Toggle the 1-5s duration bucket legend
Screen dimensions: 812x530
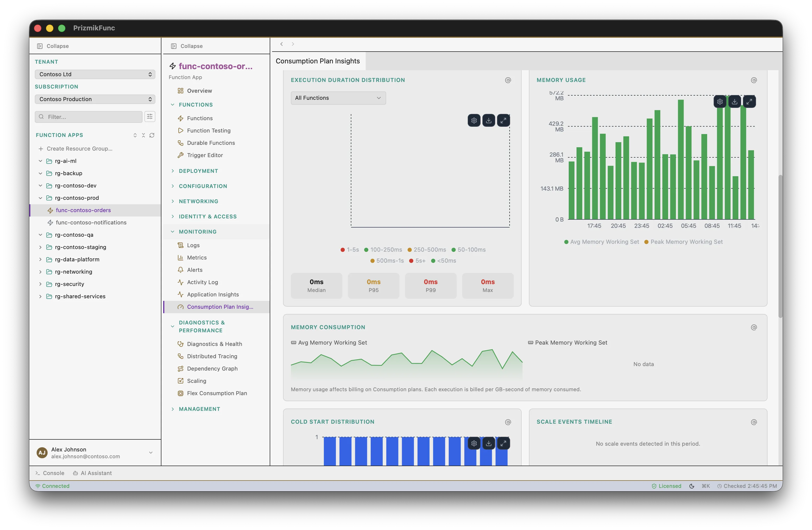350,250
